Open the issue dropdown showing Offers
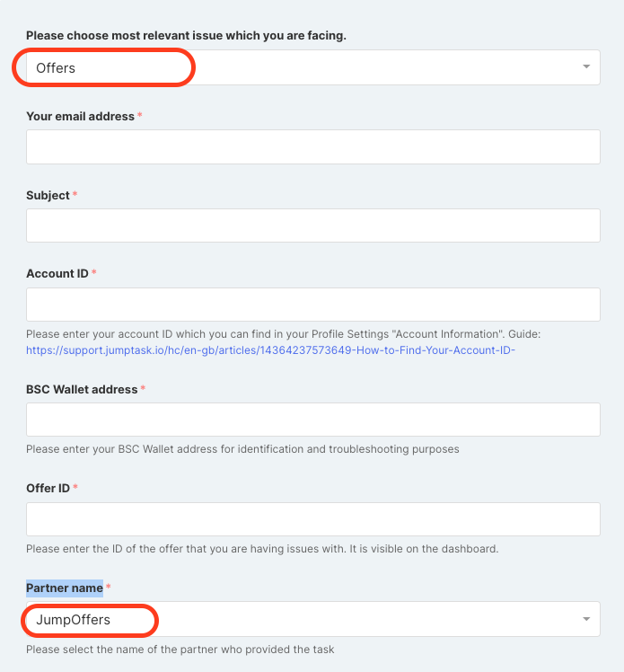 click(x=313, y=67)
